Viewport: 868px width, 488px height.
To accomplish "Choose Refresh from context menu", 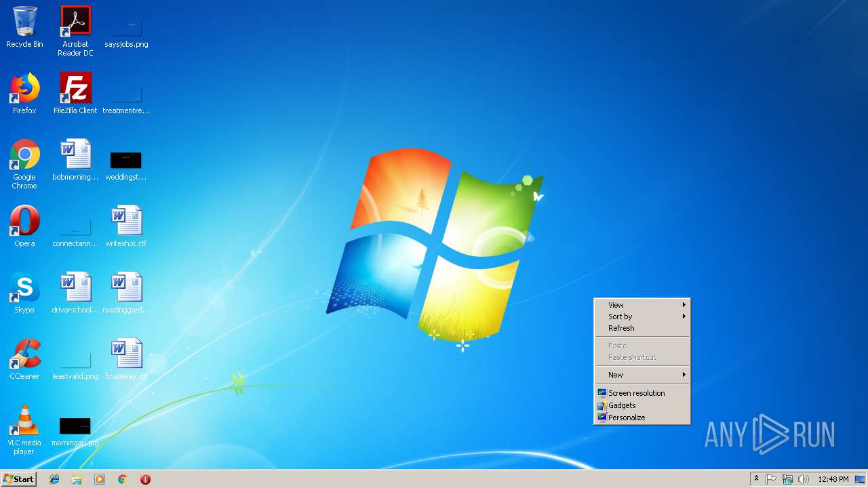I will tap(642, 328).
